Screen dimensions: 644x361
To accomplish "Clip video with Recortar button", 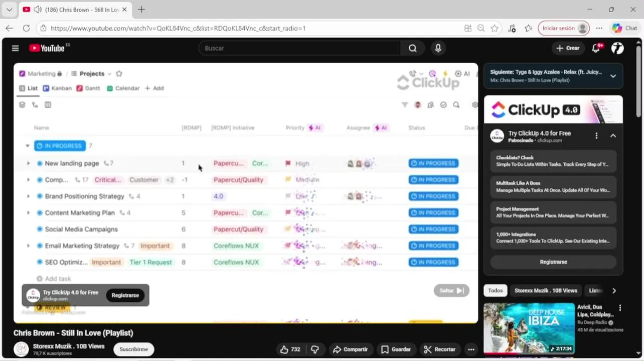I will (x=439, y=349).
